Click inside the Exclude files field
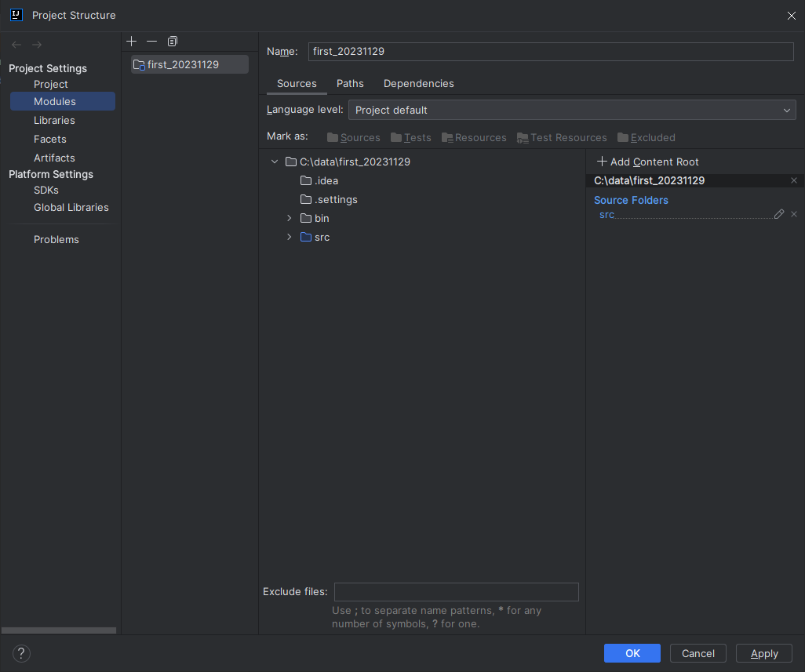 tap(456, 591)
